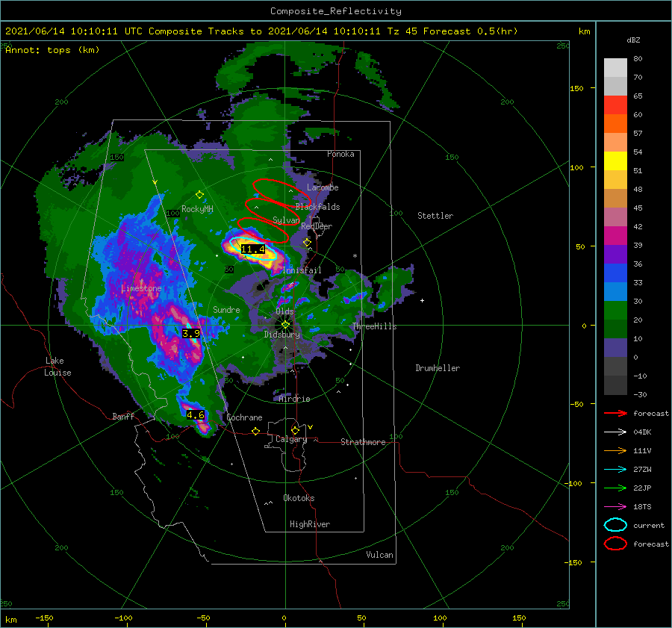Click the HighRiver town label

[309, 524]
